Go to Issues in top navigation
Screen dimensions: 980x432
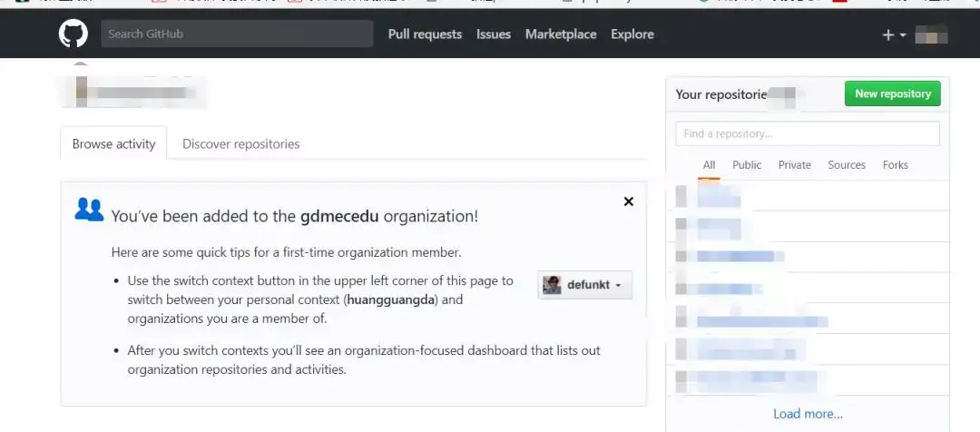click(494, 34)
